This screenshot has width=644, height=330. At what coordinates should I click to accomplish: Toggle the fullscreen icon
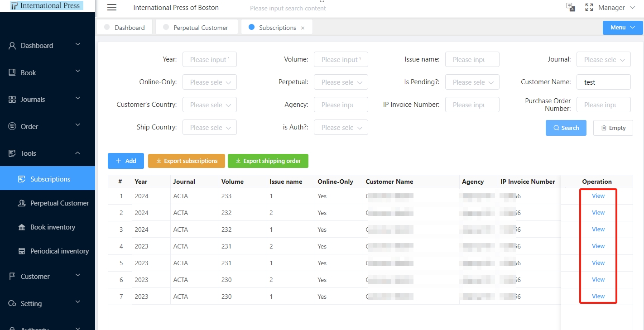589,7
